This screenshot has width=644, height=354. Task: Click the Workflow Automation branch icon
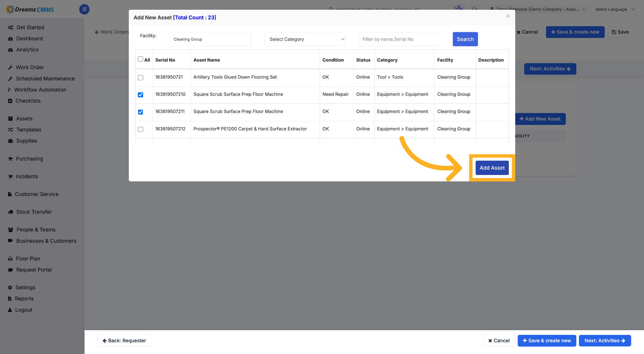tap(10, 90)
